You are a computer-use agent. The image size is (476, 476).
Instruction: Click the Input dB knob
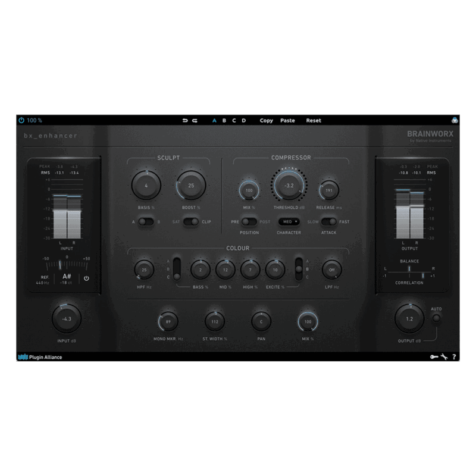(x=67, y=319)
